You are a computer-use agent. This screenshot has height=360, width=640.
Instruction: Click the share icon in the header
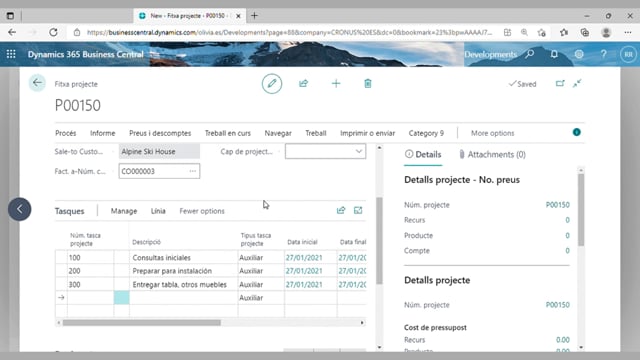click(x=303, y=84)
